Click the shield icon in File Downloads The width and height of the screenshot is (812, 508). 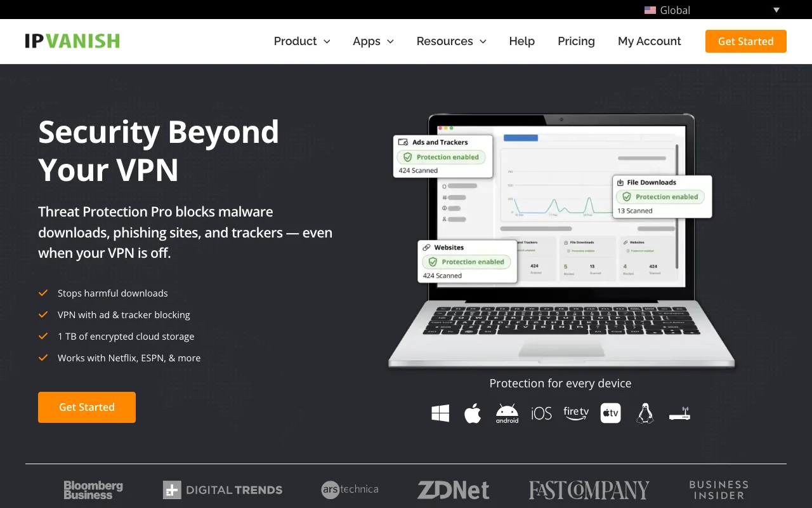point(627,197)
